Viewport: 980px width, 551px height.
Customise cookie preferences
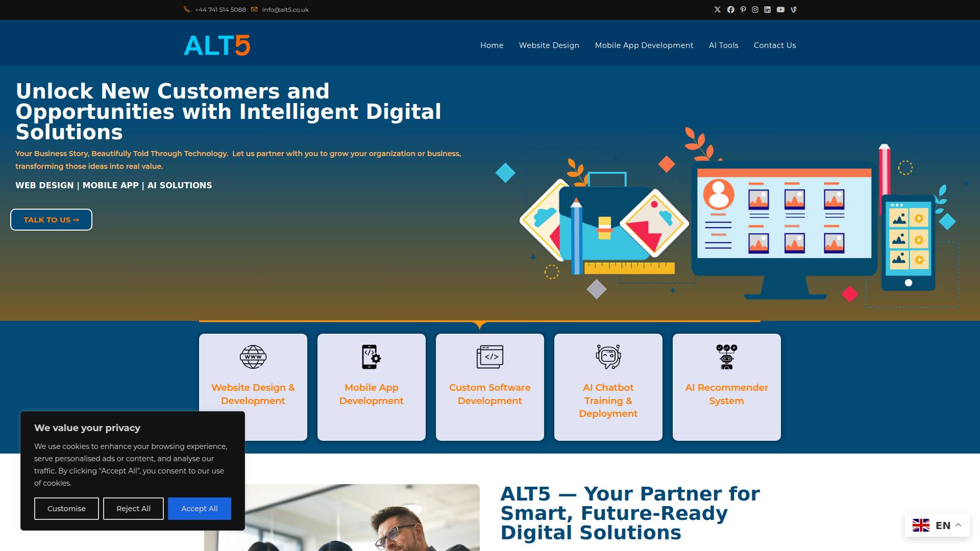[66, 509]
